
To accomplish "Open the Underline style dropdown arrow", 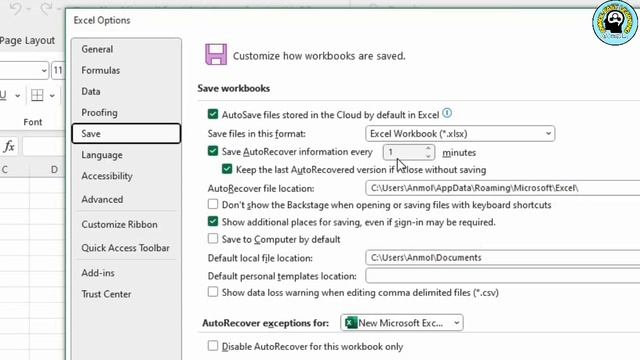I will click(18, 96).
